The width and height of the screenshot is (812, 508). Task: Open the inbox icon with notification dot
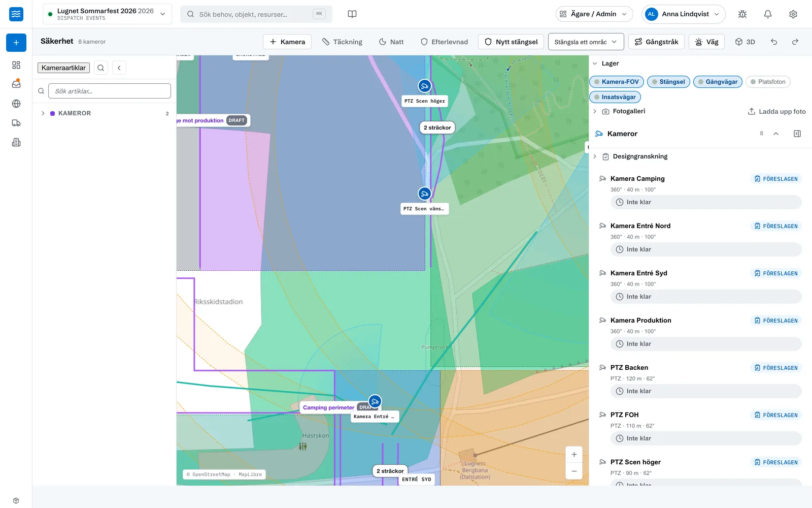pos(16,84)
